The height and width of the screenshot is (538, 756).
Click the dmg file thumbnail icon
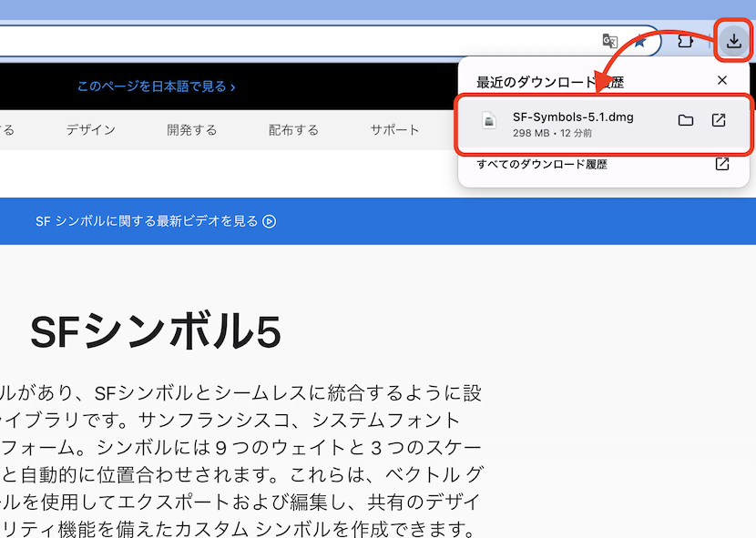coord(489,121)
